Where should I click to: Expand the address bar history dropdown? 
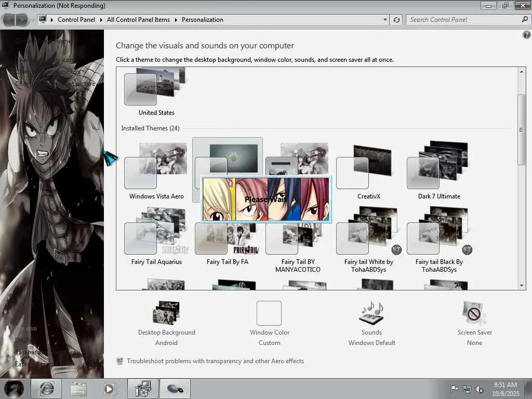[385, 20]
